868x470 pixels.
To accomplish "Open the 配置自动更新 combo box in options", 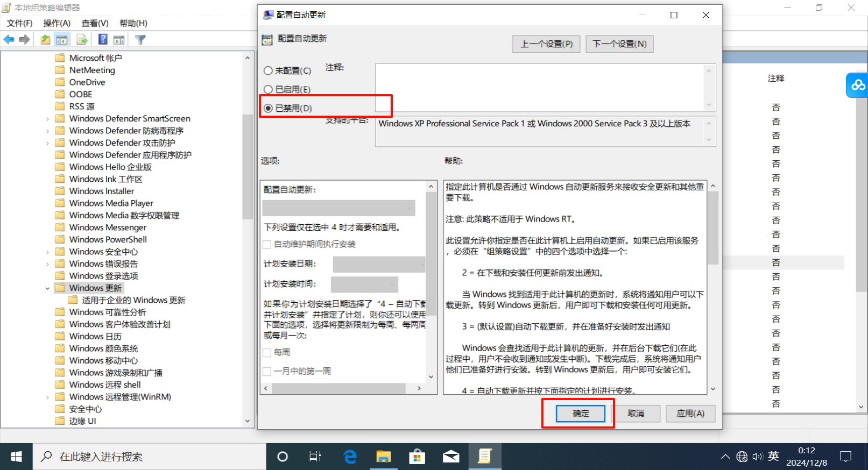I will point(339,208).
